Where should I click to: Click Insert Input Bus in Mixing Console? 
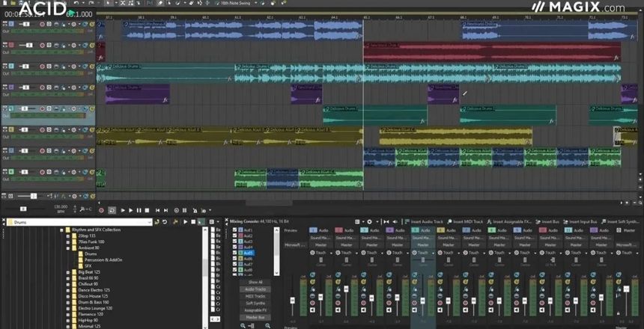[x=581, y=222]
